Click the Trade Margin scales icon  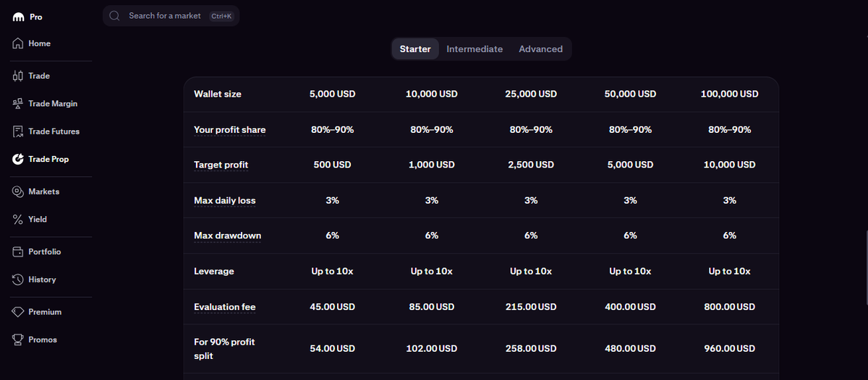[x=18, y=103]
